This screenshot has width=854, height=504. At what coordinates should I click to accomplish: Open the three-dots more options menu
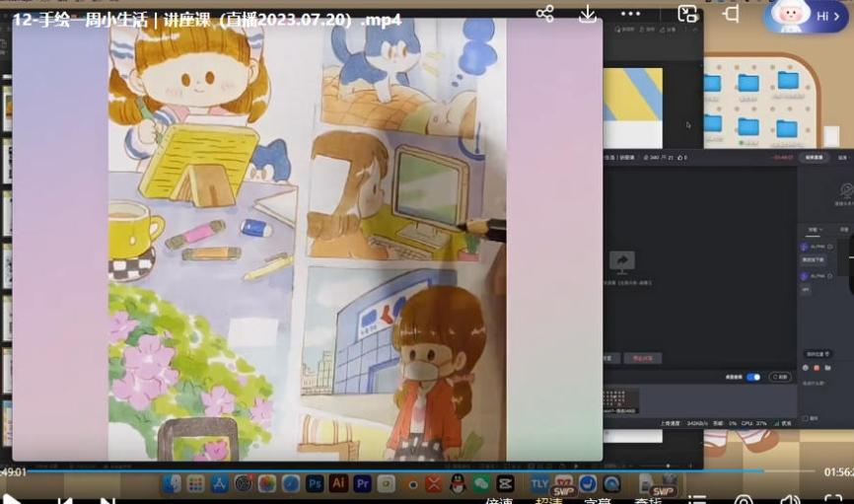pyautogui.click(x=631, y=14)
